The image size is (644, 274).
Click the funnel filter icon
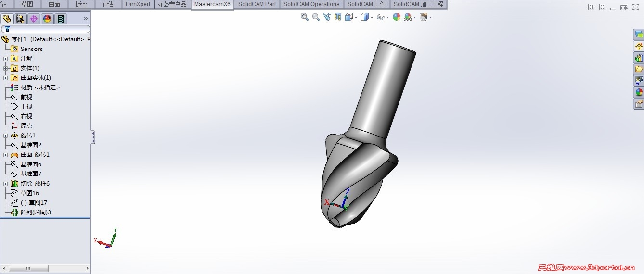[7, 29]
